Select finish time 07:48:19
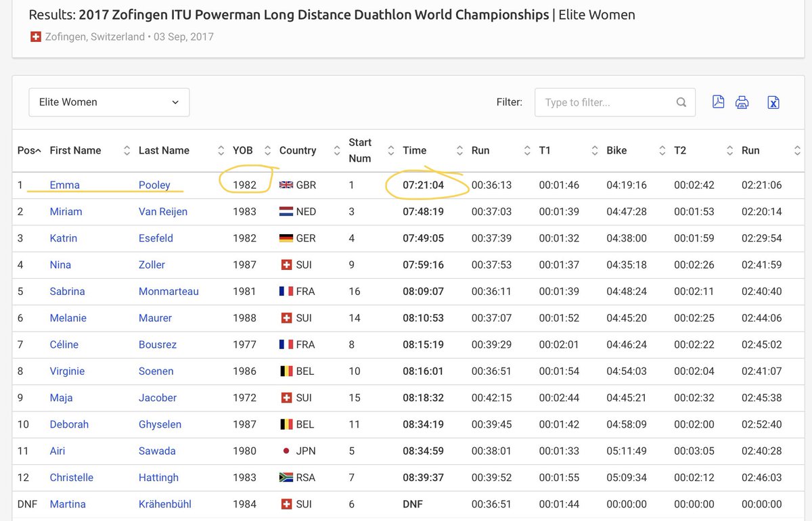 click(423, 212)
